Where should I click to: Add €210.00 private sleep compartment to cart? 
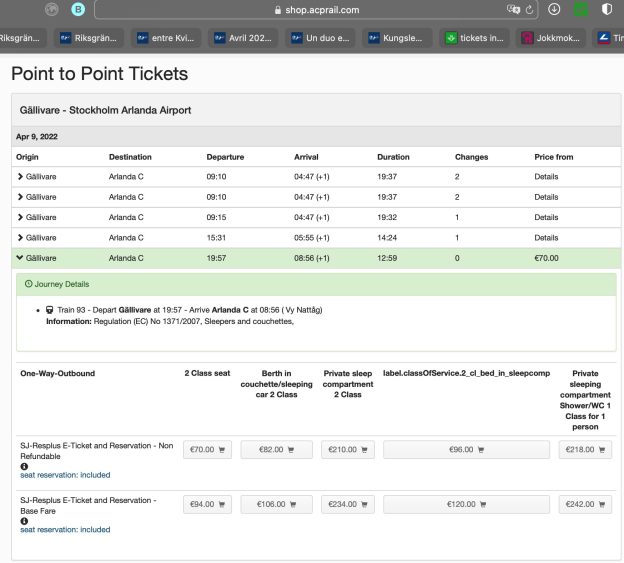pyautogui.click(x=348, y=450)
